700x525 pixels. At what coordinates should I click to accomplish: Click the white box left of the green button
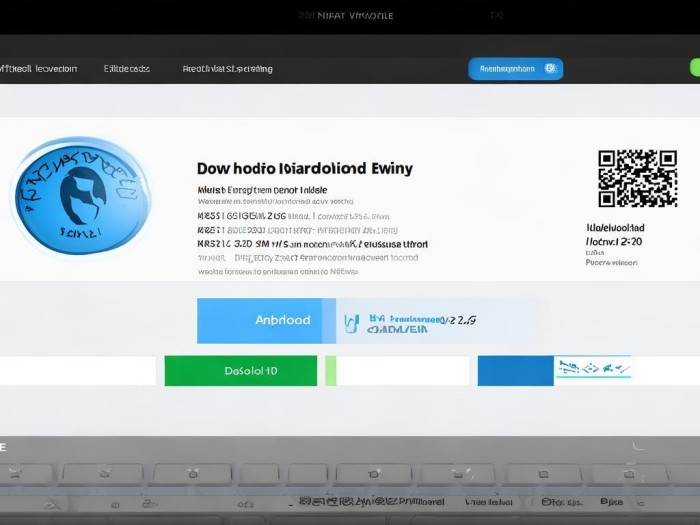78,370
